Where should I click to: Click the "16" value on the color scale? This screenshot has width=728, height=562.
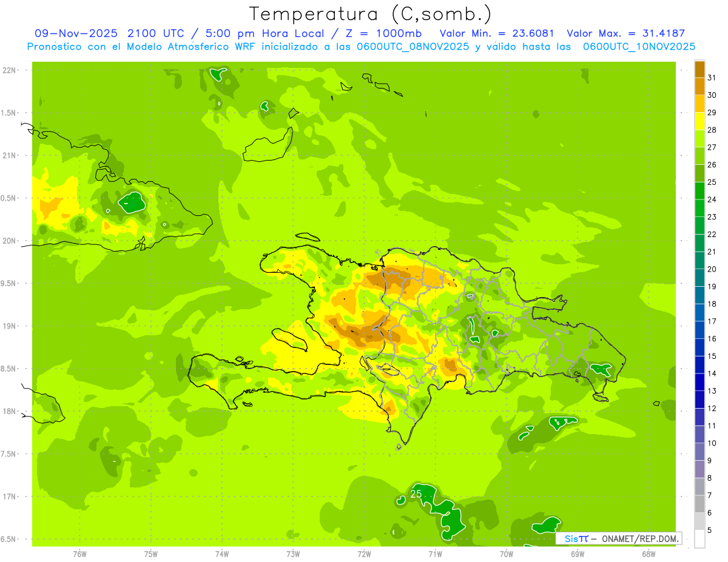(x=712, y=339)
